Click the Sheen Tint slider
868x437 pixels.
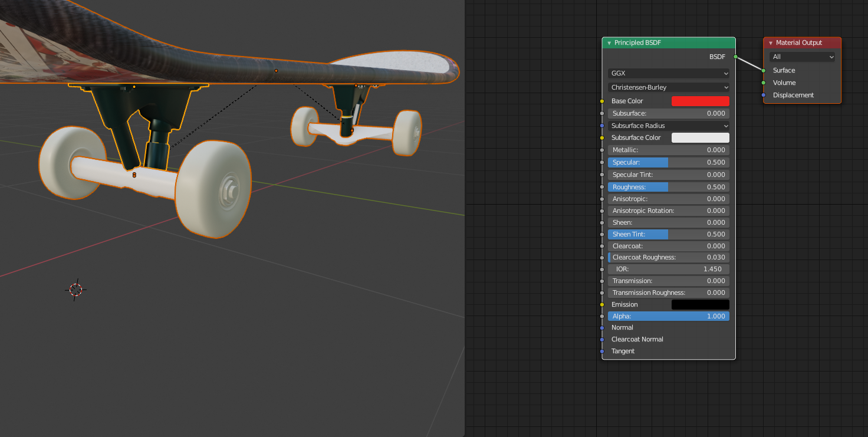pyautogui.click(x=669, y=234)
